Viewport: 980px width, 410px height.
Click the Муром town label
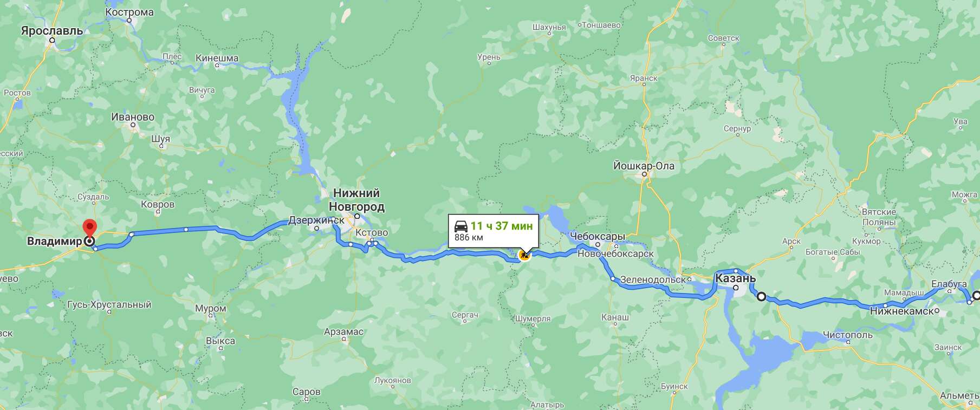211,309
